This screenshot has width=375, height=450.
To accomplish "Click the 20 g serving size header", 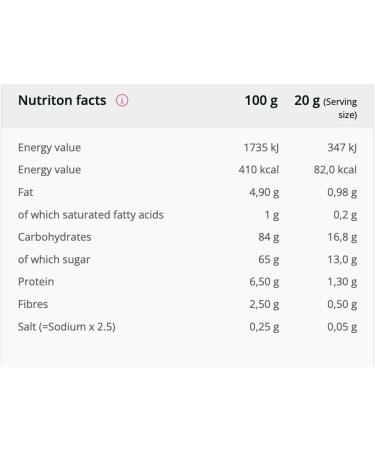I will point(325,107).
